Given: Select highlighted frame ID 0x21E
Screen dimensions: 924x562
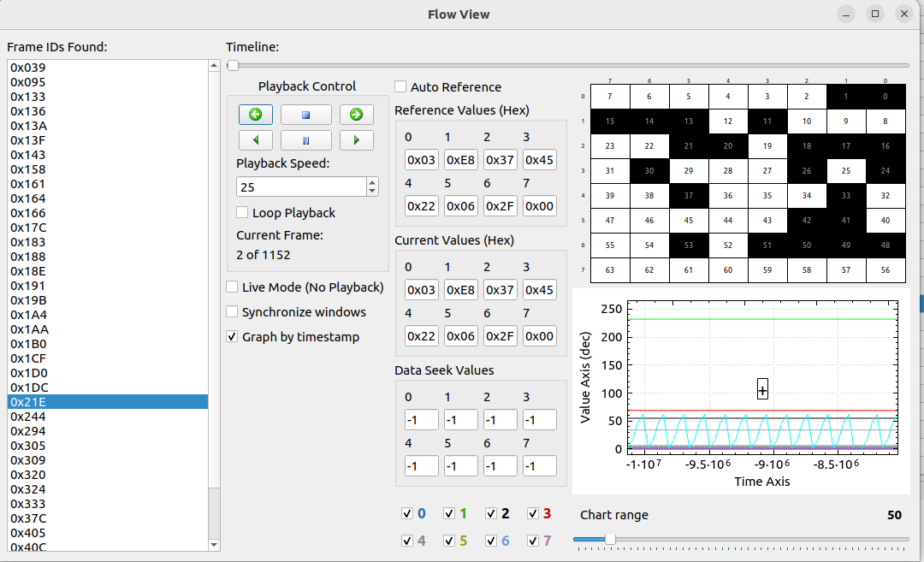Looking at the screenshot, I should click(x=108, y=402).
